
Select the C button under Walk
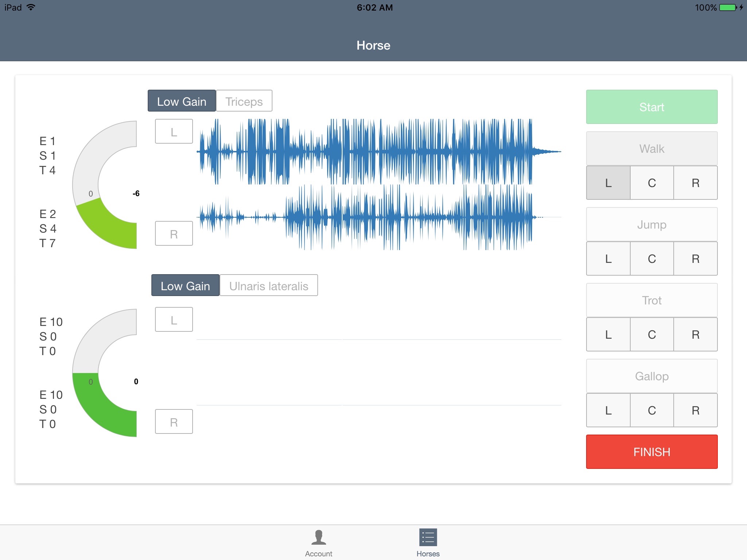point(652,183)
